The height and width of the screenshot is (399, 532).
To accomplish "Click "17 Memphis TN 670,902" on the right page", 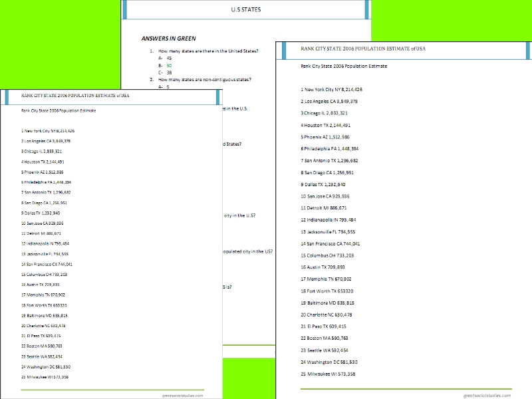I will coord(326,279).
